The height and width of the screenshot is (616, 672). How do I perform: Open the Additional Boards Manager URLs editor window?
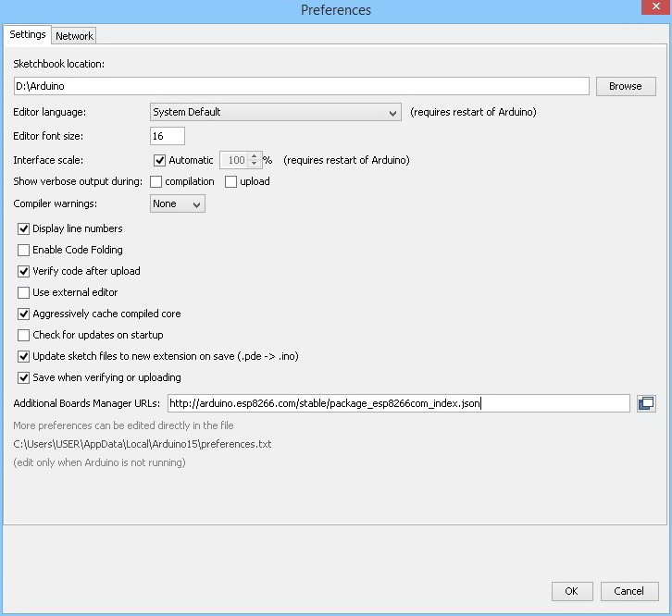click(x=646, y=403)
